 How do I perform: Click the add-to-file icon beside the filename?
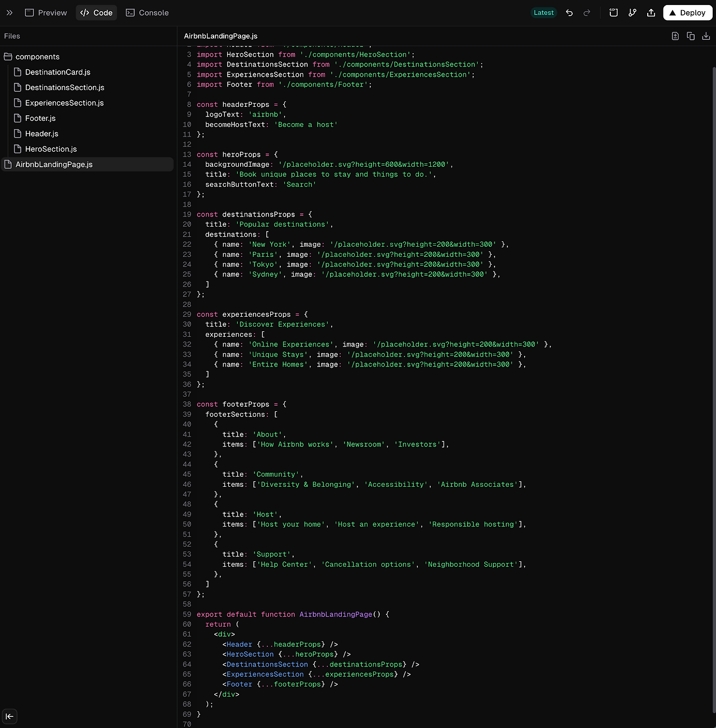(x=675, y=35)
